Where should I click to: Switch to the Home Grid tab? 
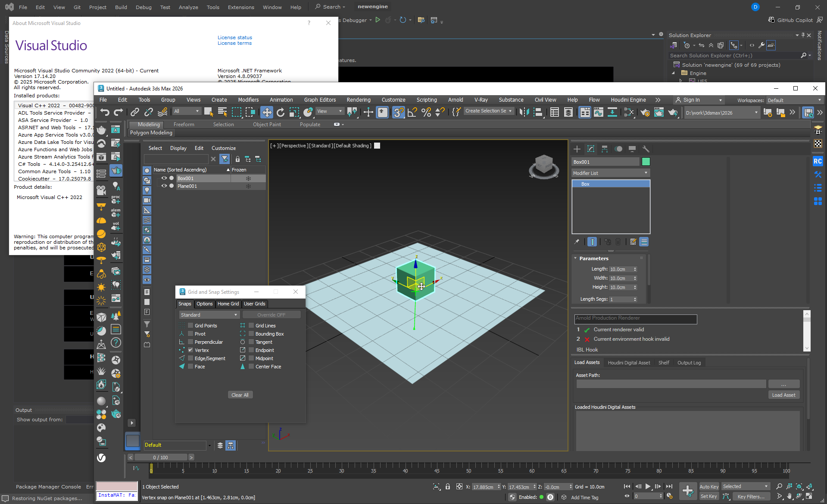coord(228,304)
